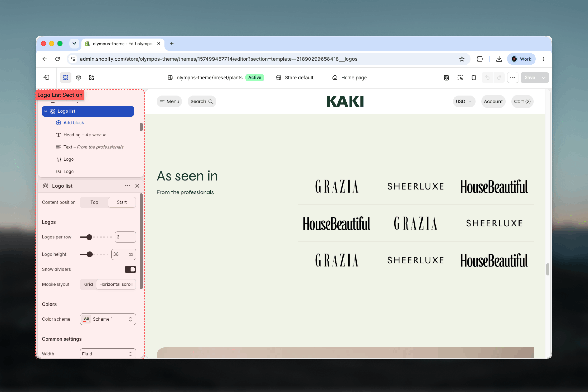Click the exit editor icon
This screenshot has width=588, height=392.
[46, 77]
